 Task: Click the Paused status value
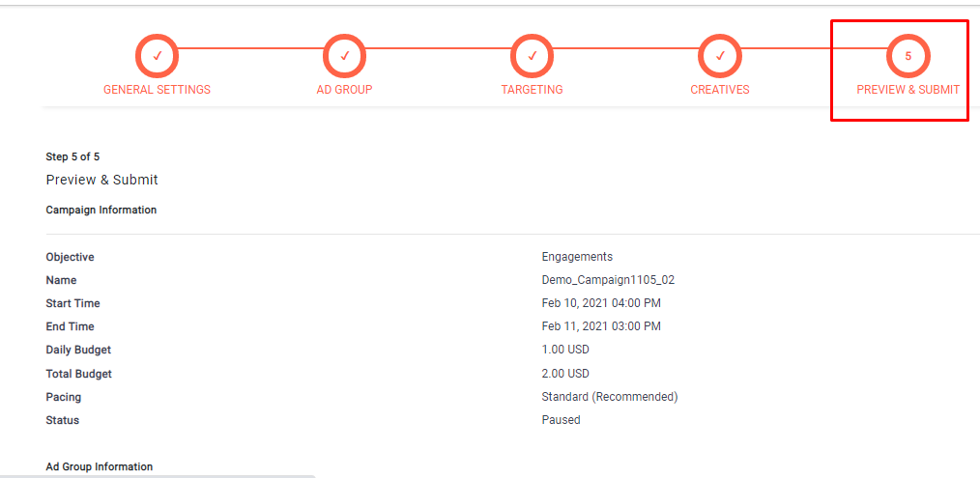click(561, 420)
